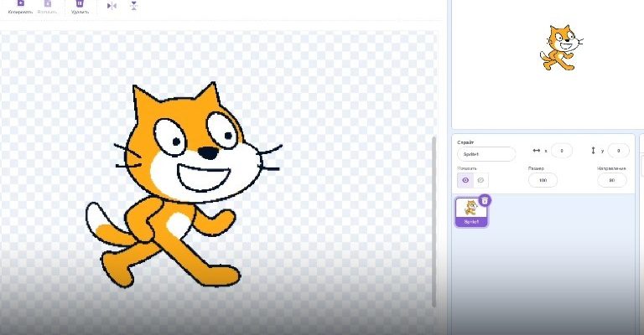The height and width of the screenshot is (335, 644).
Task: Delete Sprite1 using its trash badge
Action: (x=485, y=201)
